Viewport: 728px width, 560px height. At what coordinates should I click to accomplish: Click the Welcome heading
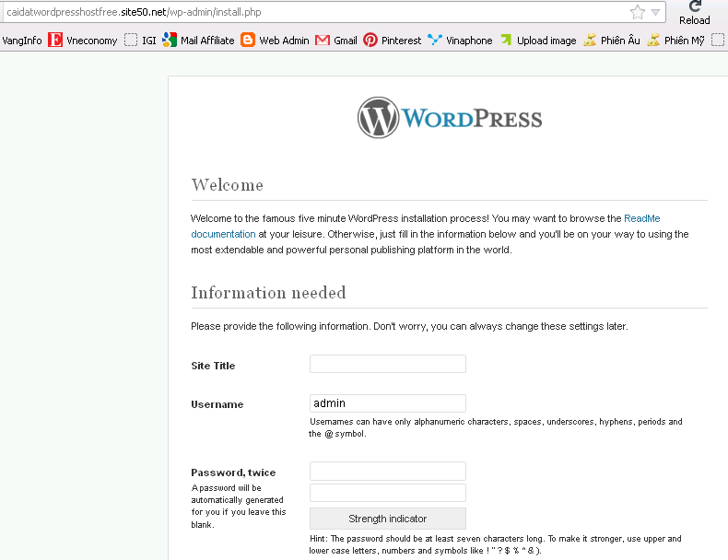228,184
